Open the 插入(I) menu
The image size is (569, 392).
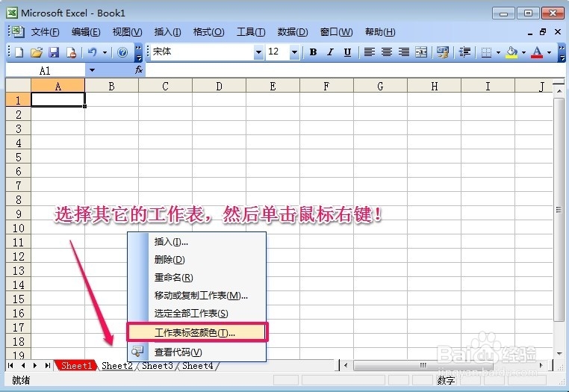[167, 32]
